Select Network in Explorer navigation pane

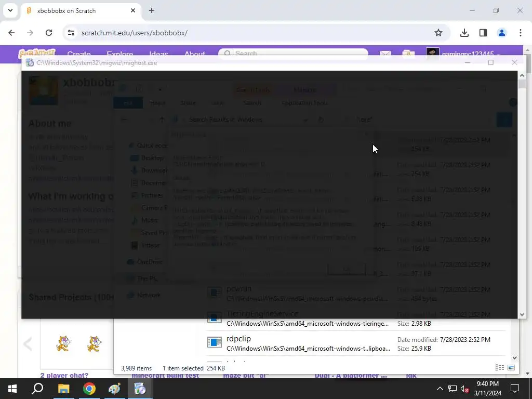[x=149, y=295]
